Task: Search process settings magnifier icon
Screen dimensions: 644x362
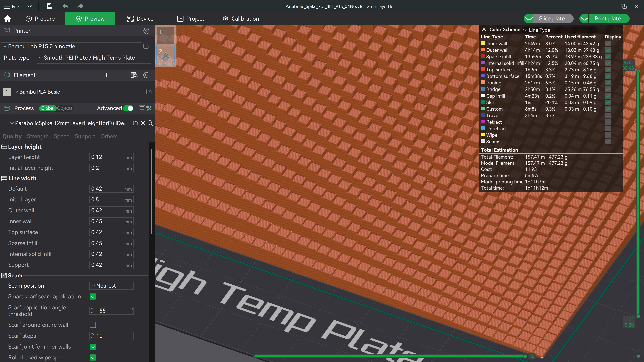Action: point(150,123)
